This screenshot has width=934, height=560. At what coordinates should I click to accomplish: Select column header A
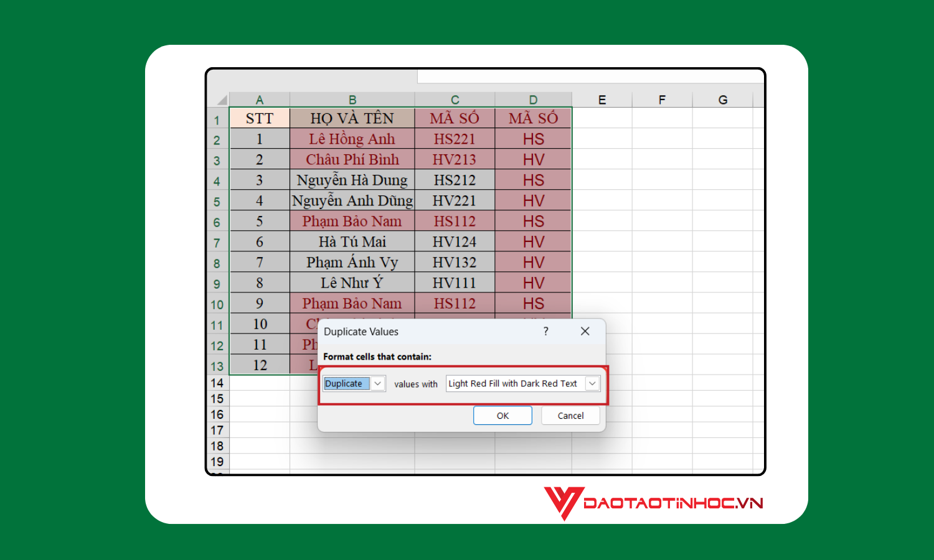tap(260, 99)
